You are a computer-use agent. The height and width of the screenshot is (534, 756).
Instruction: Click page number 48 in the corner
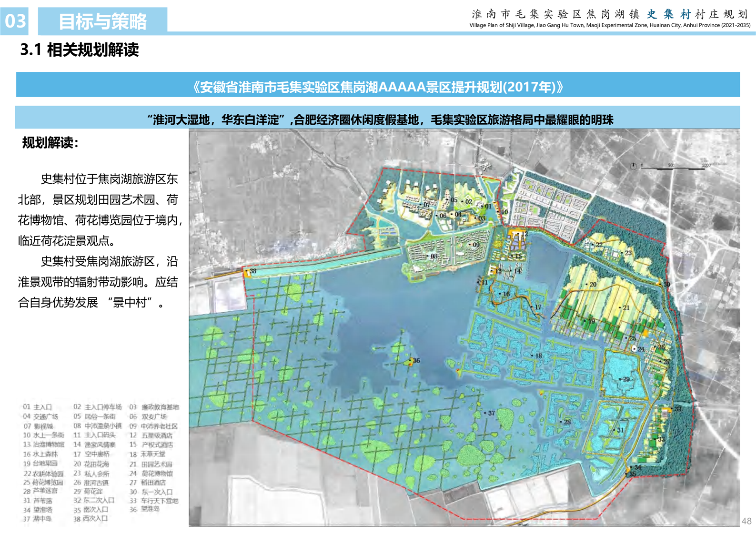click(746, 521)
